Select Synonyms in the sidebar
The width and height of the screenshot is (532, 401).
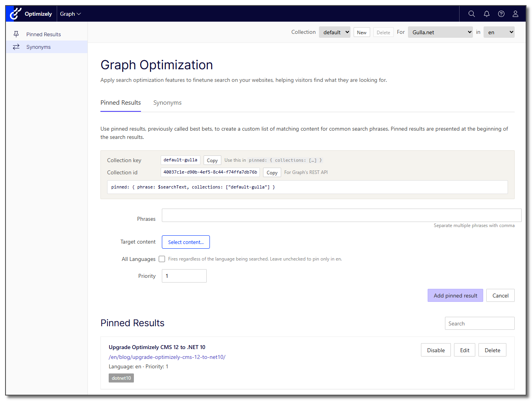[46, 47]
